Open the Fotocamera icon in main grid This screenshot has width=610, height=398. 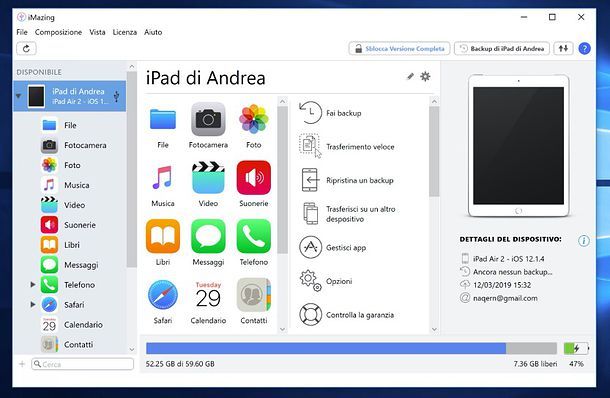point(208,119)
